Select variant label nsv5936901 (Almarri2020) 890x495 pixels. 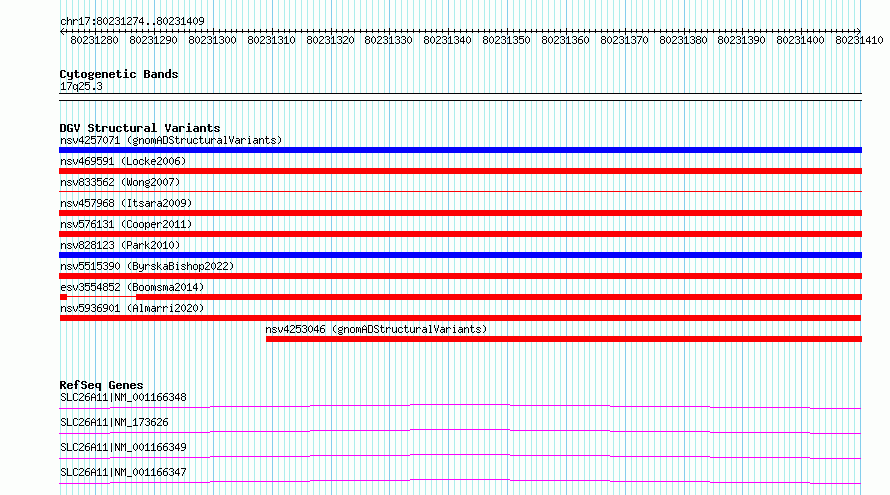click(132, 308)
